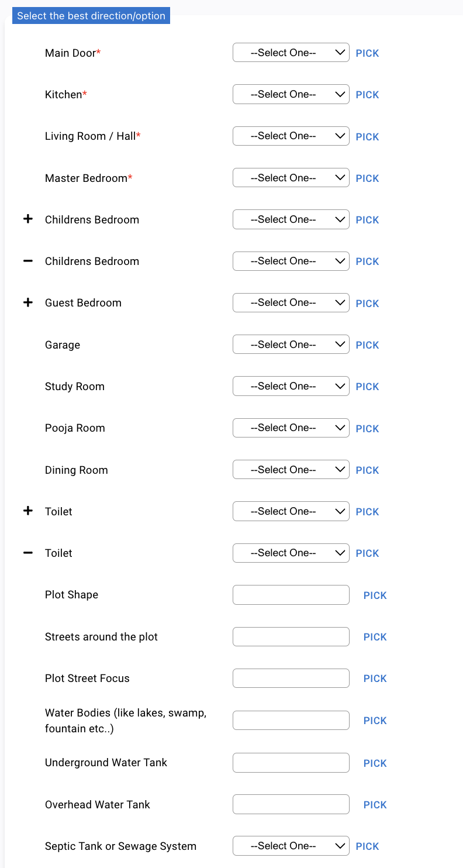Click PICK link for Dining Room
This screenshot has width=463, height=868.
(x=367, y=470)
